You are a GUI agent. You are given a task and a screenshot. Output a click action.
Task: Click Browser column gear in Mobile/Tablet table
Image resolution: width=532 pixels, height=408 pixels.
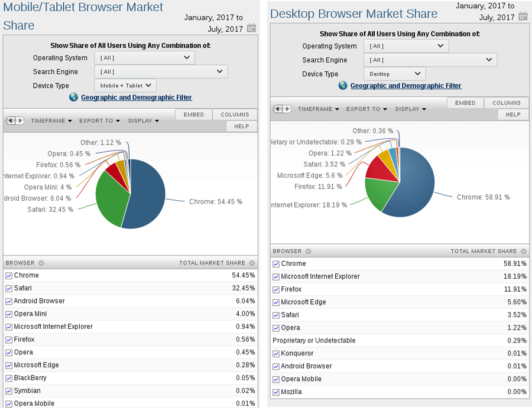coord(41,263)
